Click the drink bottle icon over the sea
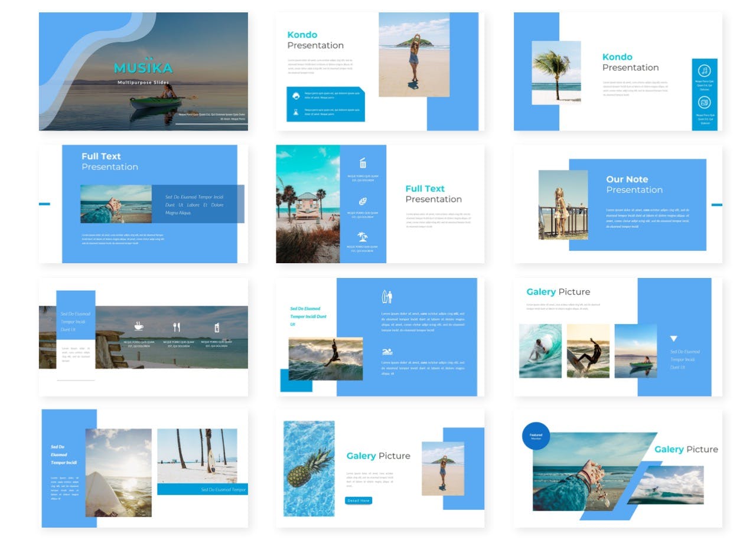756x540 pixels. click(217, 328)
